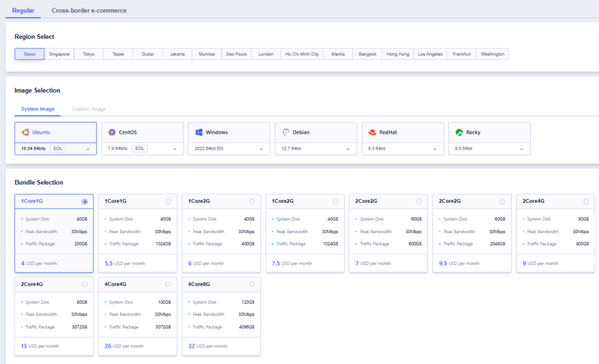Click the Rocky Linux logo icon
This screenshot has height=364, width=599.
click(x=459, y=132)
